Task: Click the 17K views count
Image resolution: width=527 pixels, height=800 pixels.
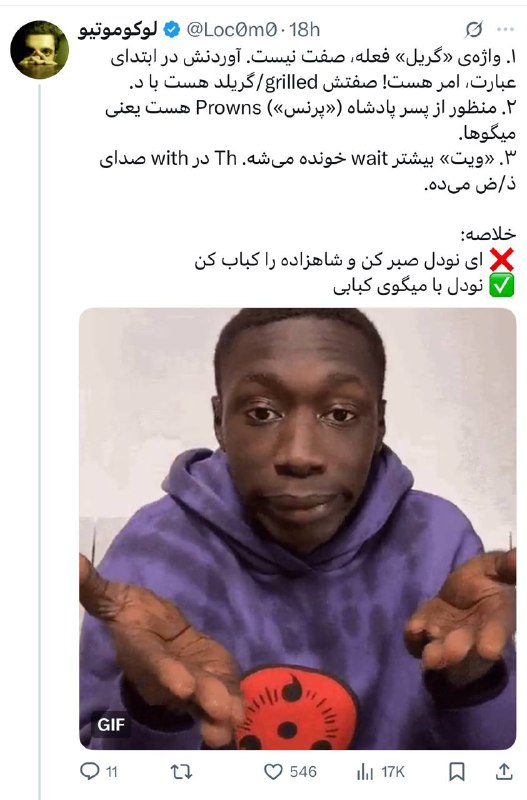Action: click(x=393, y=772)
